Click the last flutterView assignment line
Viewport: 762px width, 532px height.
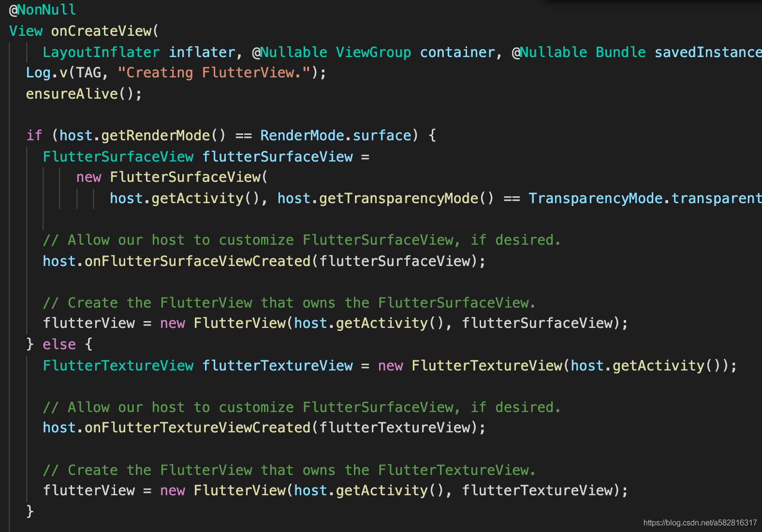(x=336, y=490)
